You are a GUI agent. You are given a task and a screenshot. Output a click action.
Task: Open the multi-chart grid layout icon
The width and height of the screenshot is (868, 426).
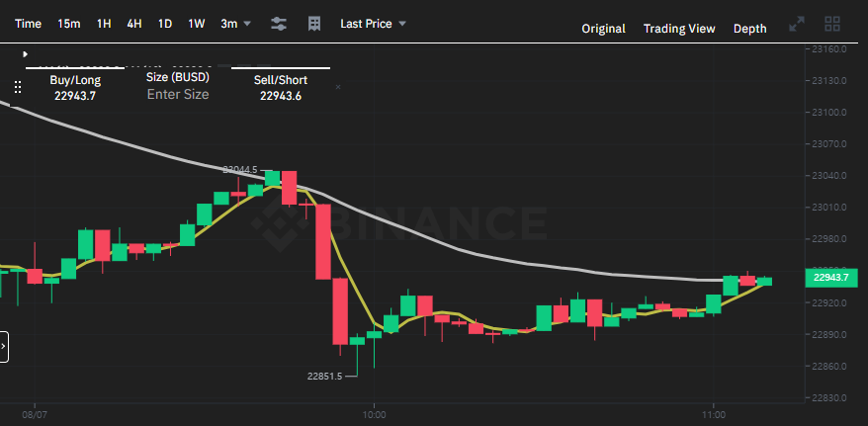(832, 24)
